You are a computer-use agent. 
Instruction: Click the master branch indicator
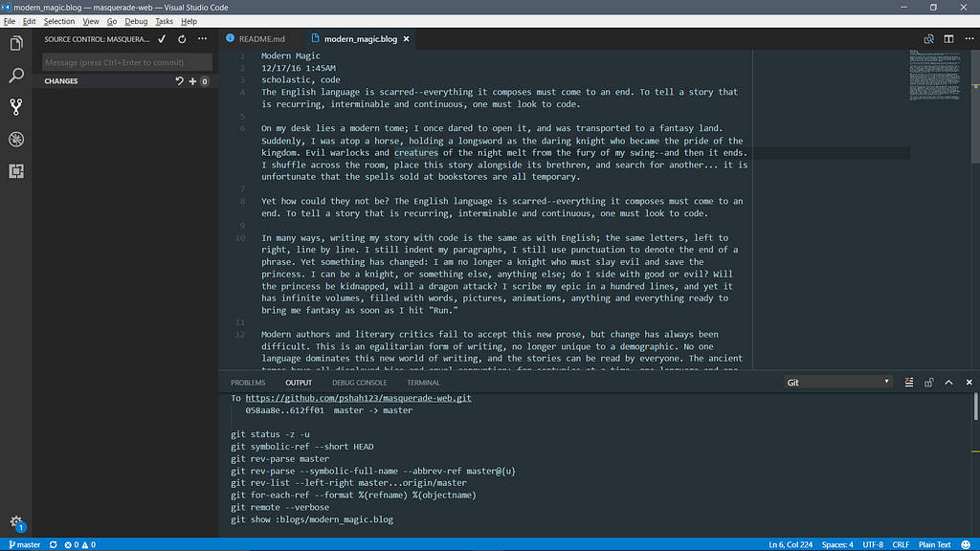[x=24, y=544]
